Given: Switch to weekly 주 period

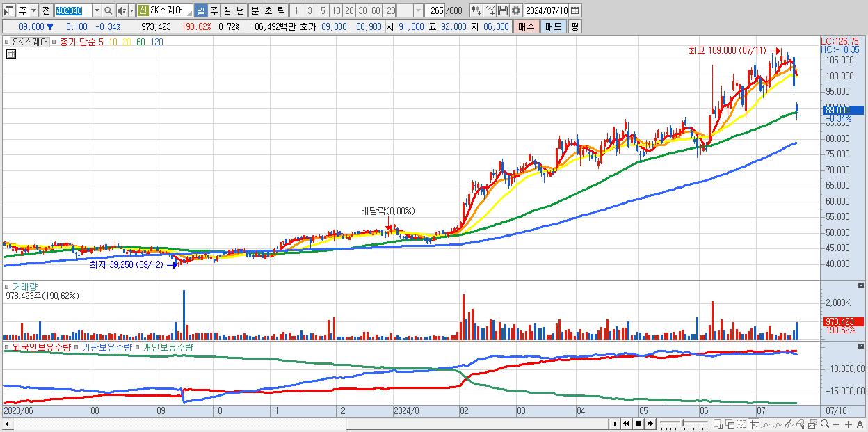Looking at the screenshot, I should (x=214, y=10).
